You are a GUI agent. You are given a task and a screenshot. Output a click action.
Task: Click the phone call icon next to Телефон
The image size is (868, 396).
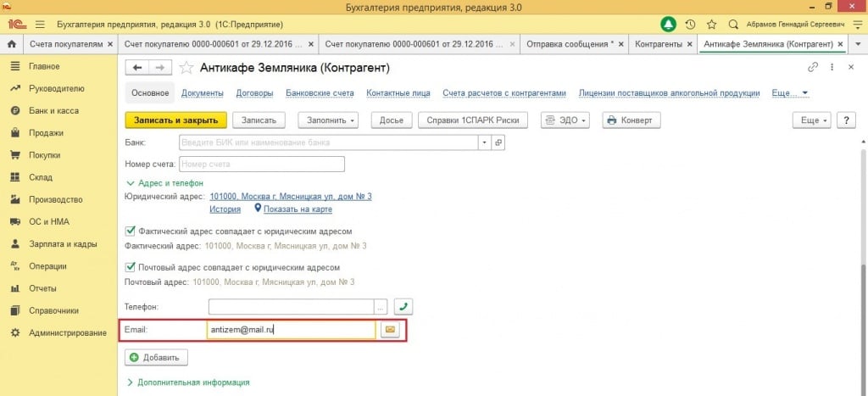403,307
